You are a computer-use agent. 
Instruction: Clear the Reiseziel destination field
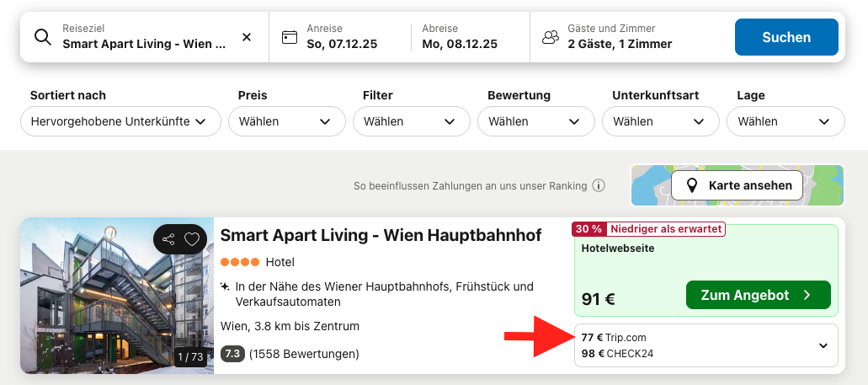247,37
